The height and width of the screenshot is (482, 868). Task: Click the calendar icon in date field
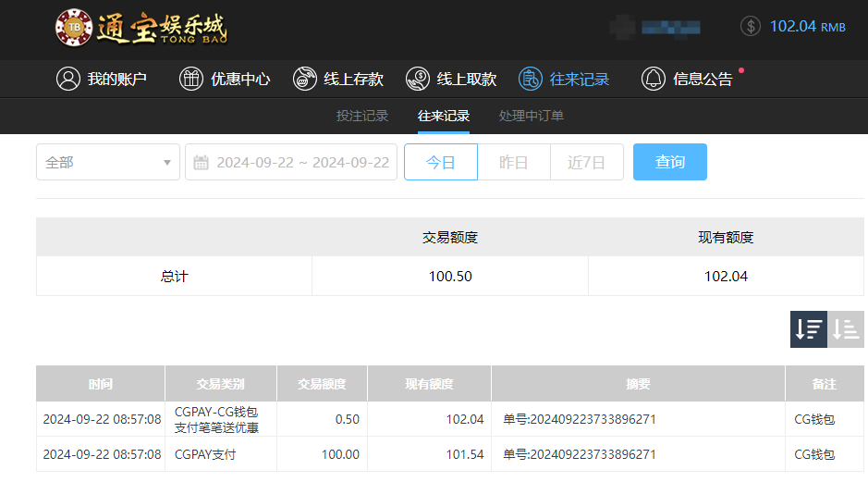(x=201, y=163)
